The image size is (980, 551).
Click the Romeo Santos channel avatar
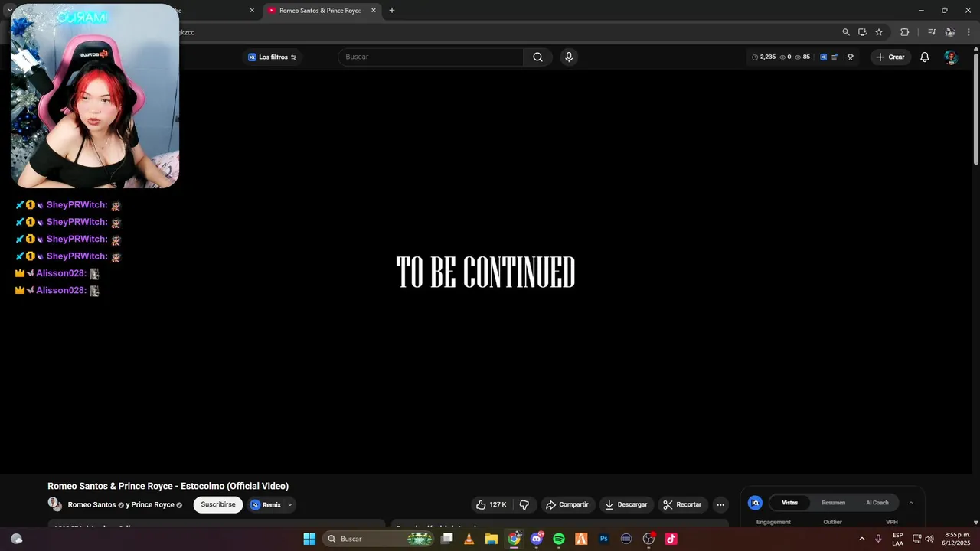click(54, 504)
